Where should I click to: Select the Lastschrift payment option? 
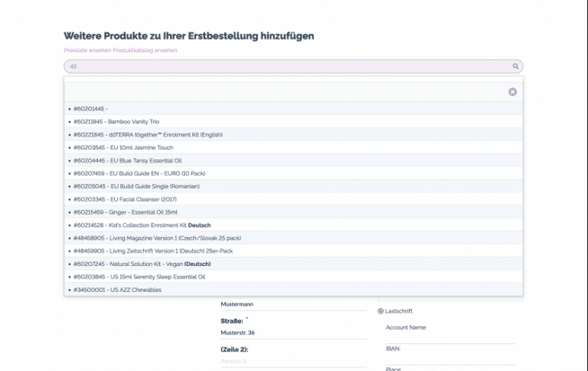pos(381,311)
